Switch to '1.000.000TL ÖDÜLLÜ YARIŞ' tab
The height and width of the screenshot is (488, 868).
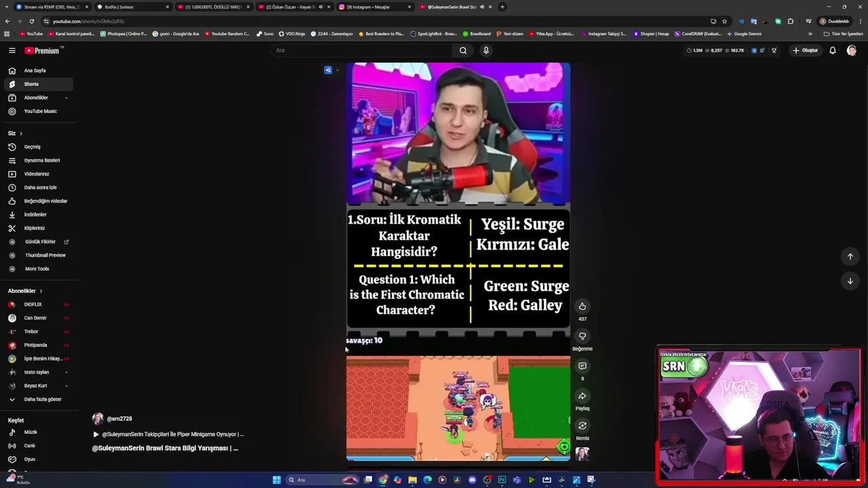coord(213,7)
